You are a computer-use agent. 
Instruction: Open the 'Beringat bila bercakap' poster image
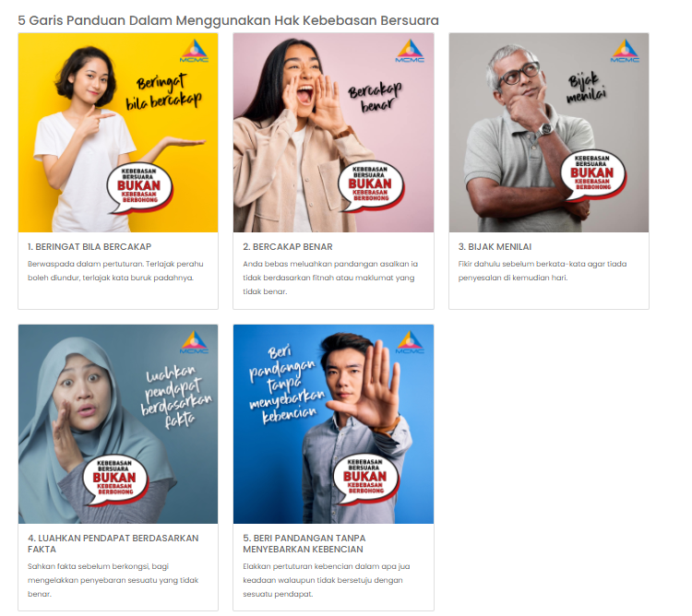118,133
